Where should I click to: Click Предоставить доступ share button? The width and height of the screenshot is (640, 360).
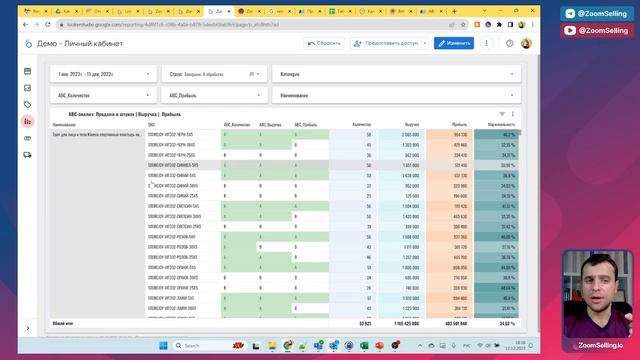385,43
